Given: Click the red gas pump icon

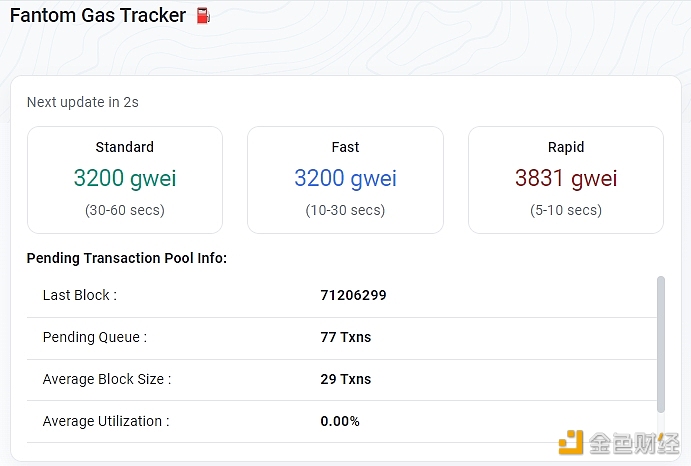Looking at the screenshot, I should point(203,16).
